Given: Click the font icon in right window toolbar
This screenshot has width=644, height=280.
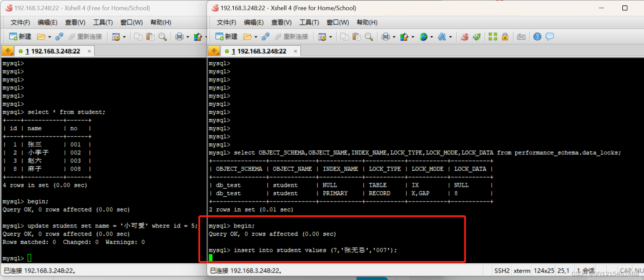Looking at the screenshot, I should click(x=442, y=37).
